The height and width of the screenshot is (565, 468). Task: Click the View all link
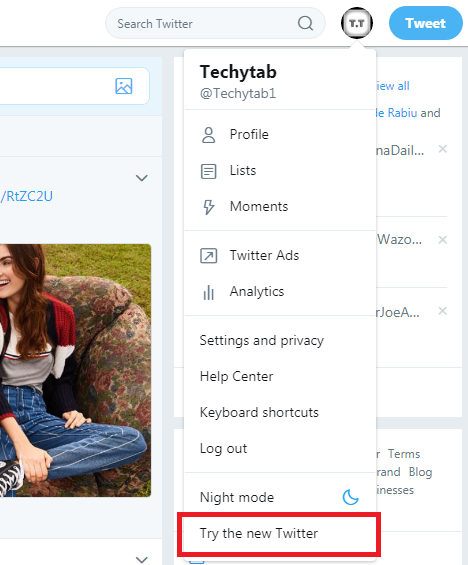[x=393, y=86]
